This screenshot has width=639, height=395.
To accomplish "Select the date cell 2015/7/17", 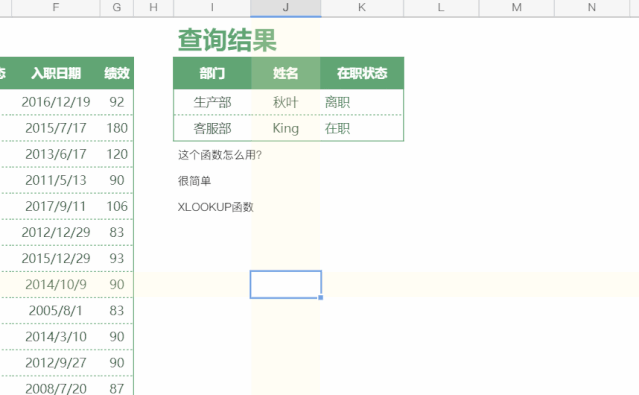I will pos(56,128).
